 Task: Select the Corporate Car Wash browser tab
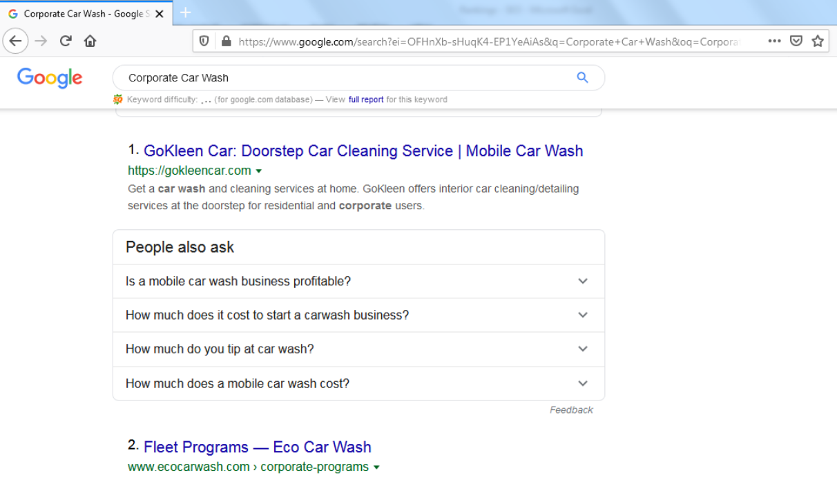(x=87, y=14)
